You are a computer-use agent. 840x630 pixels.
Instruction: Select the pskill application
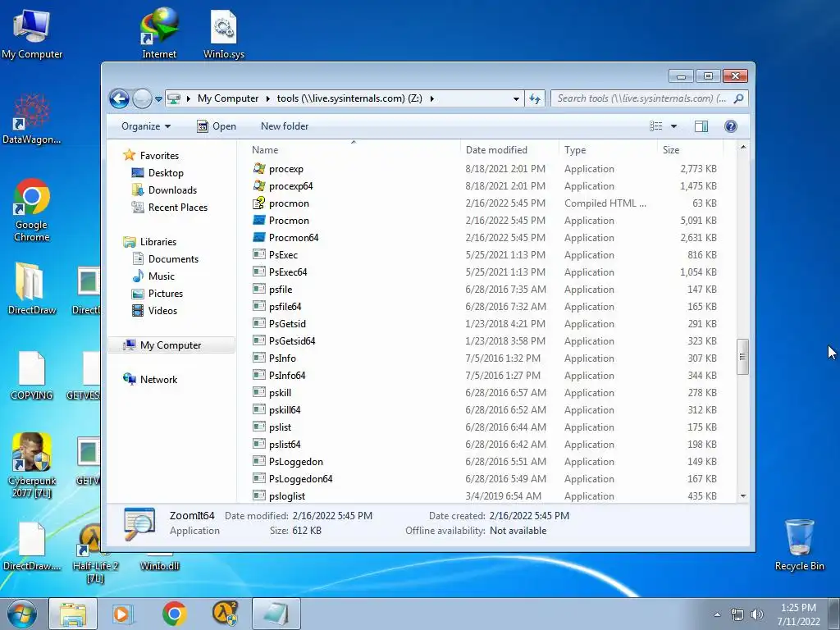click(x=281, y=393)
